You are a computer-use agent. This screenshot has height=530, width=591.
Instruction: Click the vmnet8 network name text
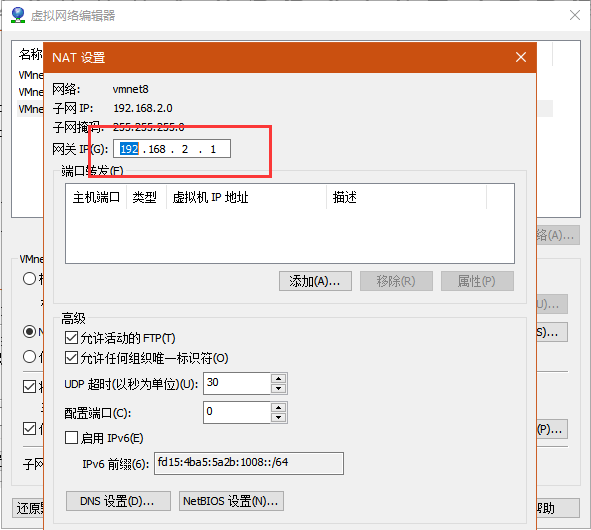(x=130, y=89)
